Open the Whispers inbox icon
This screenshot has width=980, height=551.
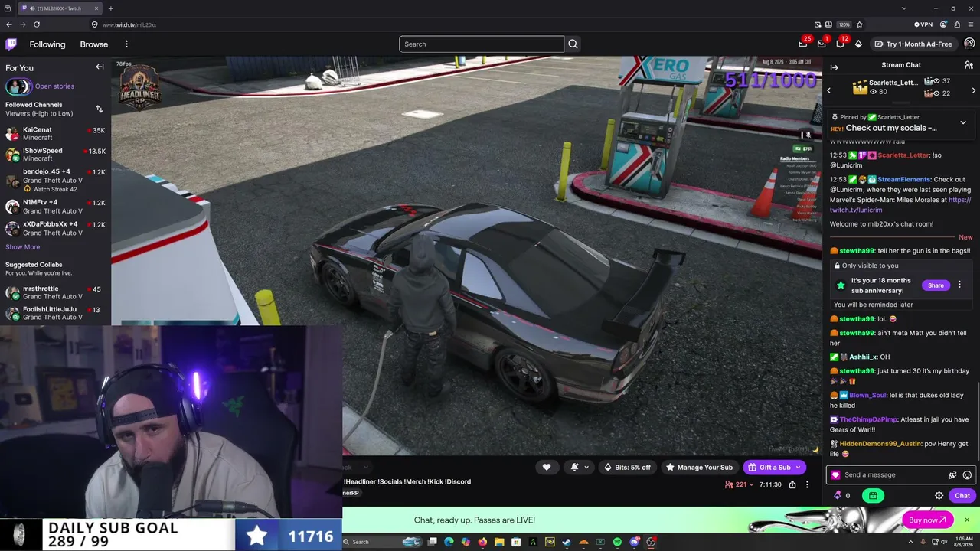[x=822, y=44]
